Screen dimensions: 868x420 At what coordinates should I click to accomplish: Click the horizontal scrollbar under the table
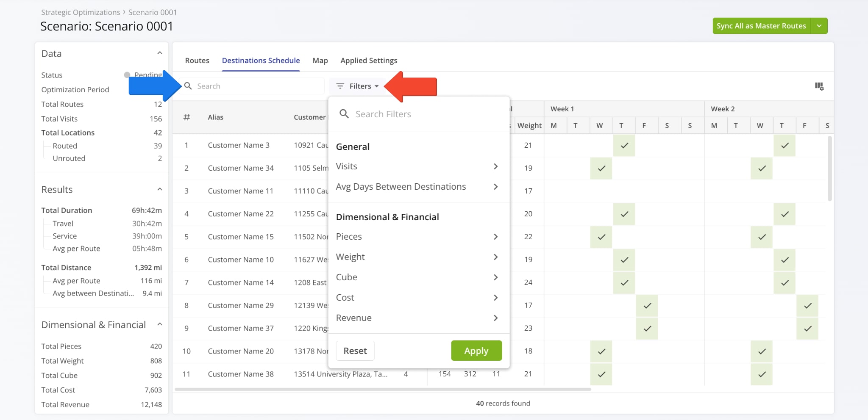(x=382, y=389)
